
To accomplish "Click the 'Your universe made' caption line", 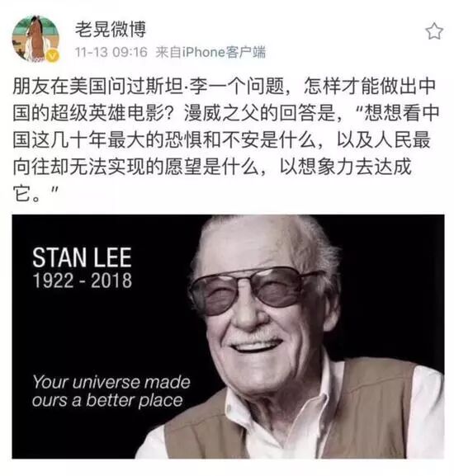I will pyautogui.click(x=111, y=382).
